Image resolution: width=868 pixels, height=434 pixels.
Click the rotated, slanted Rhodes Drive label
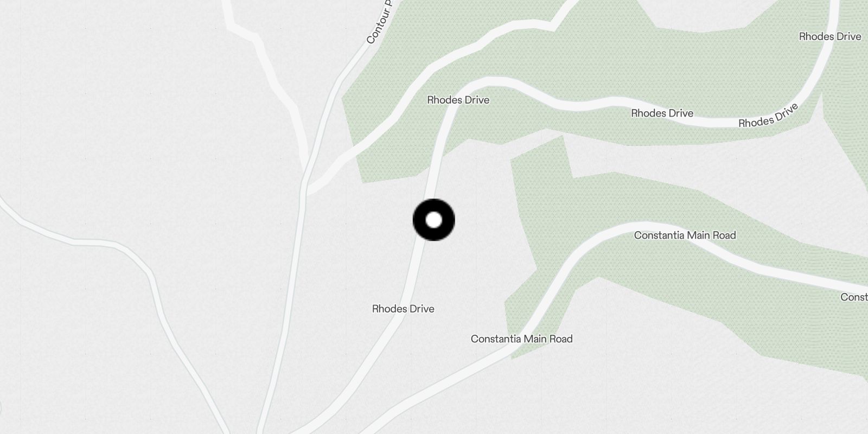(769, 116)
